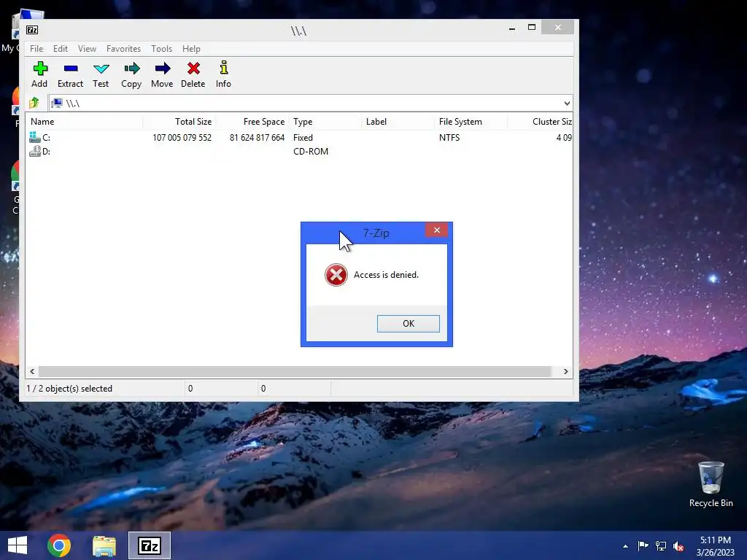Sort by the Type column
This screenshot has height=560, width=747.
tap(325, 122)
